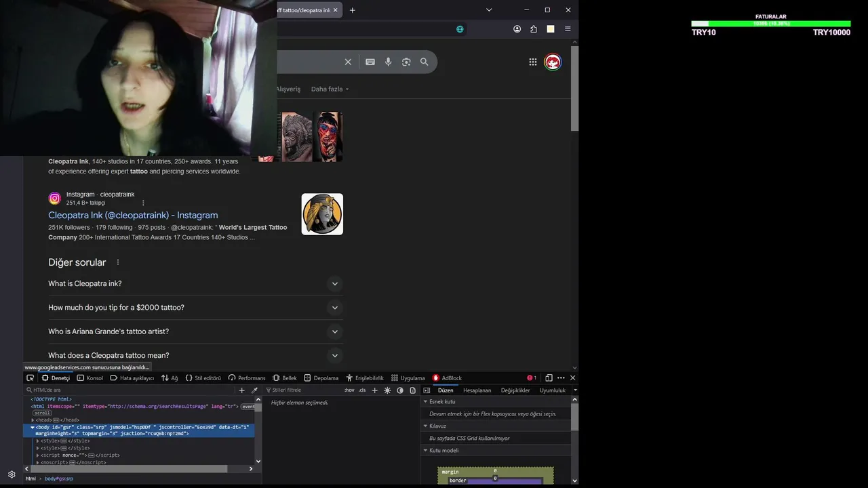Toggle the .hov pseudo-class panel
This screenshot has width=868, height=488.
click(349, 390)
